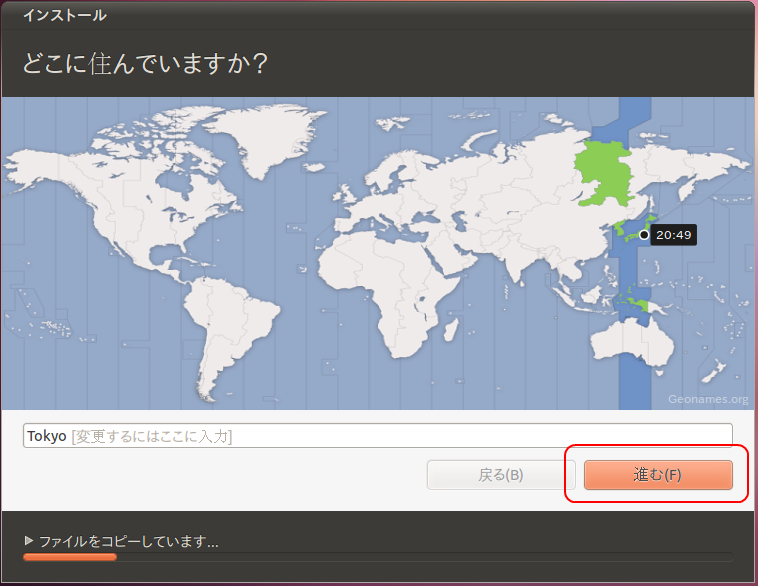
Task: Click the どこに住んでいますか？ heading
Action: coord(145,63)
